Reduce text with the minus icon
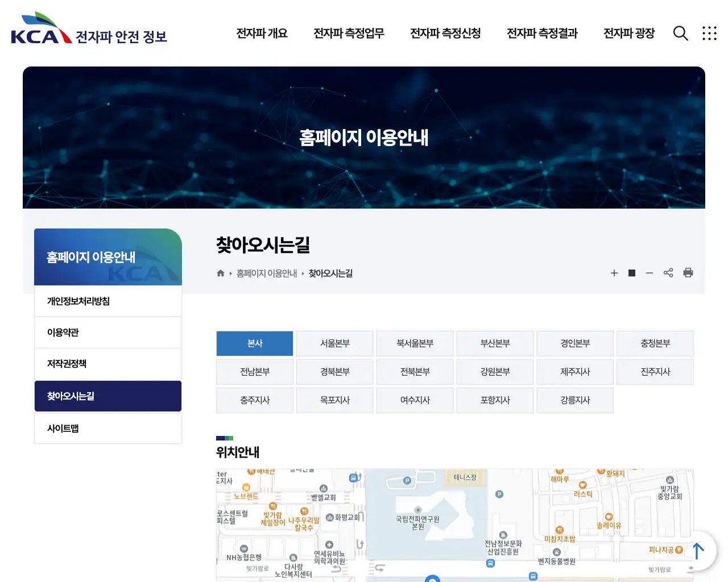Viewport: 728px width, 582px height. [650, 273]
